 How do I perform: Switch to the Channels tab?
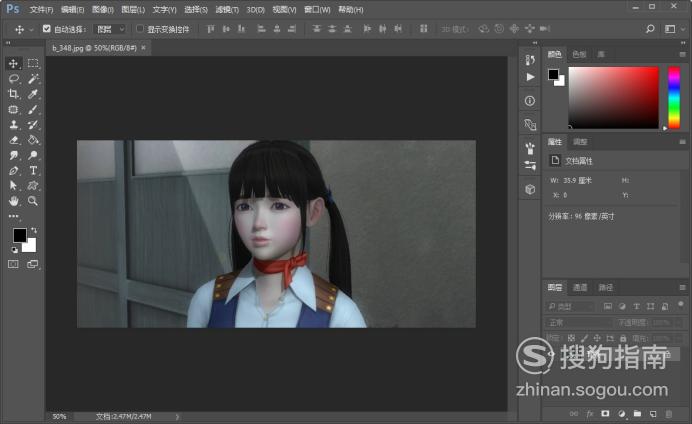pyautogui.click(x=580, y=287)
